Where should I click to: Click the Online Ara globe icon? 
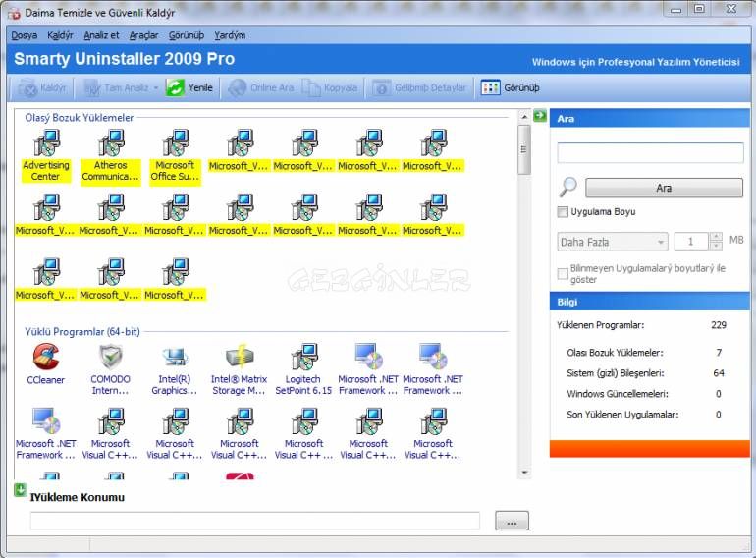coord(238,87)
